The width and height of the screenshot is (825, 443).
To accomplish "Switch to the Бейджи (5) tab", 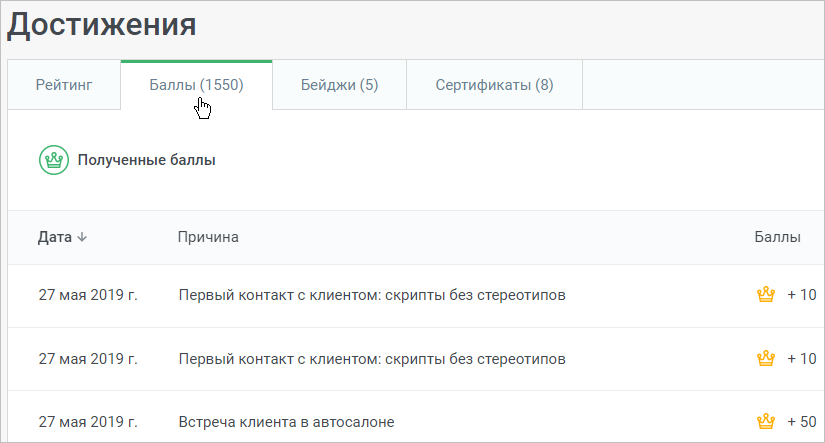I will 339,85.
